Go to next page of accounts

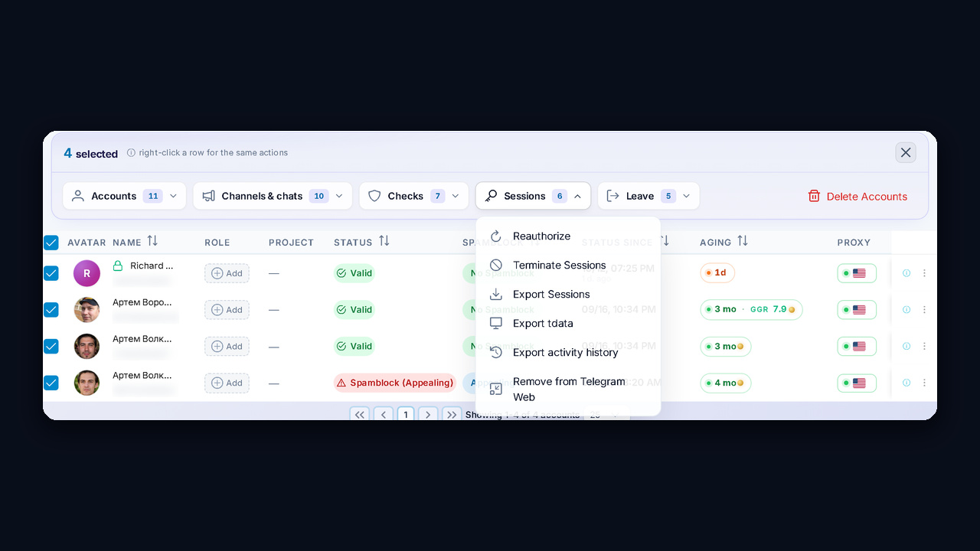428,414
